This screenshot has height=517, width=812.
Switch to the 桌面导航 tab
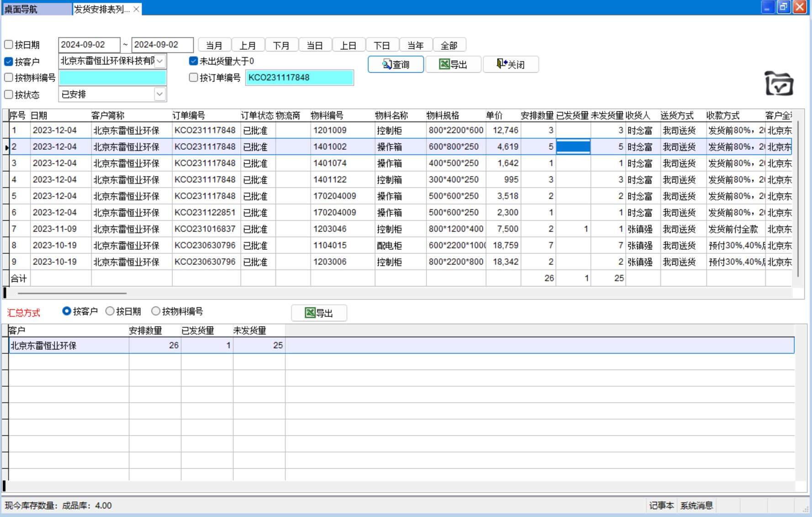point(21,9)
